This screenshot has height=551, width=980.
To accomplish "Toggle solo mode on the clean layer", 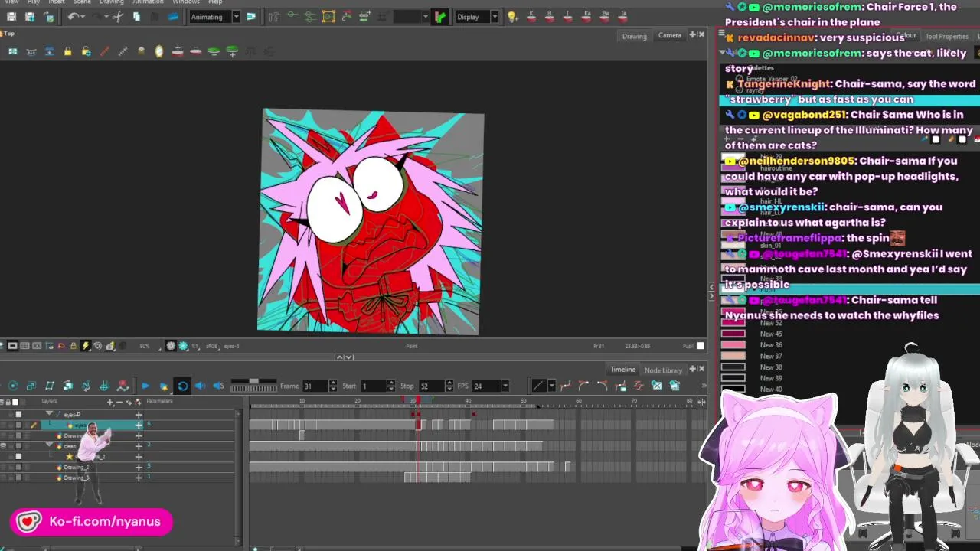I will [x=3, y=445].
